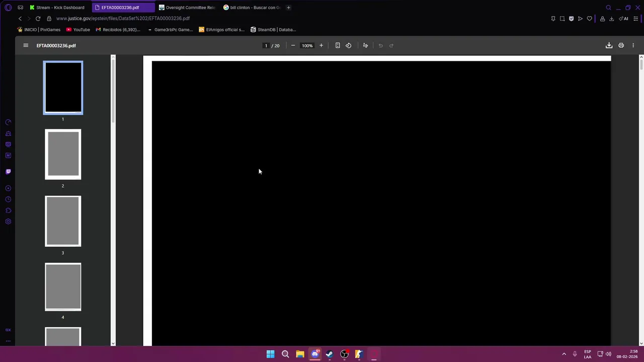Open ElAmigos official bookmark
The image size is (644, 362).
pyautogui.click(x=221, y=30)
